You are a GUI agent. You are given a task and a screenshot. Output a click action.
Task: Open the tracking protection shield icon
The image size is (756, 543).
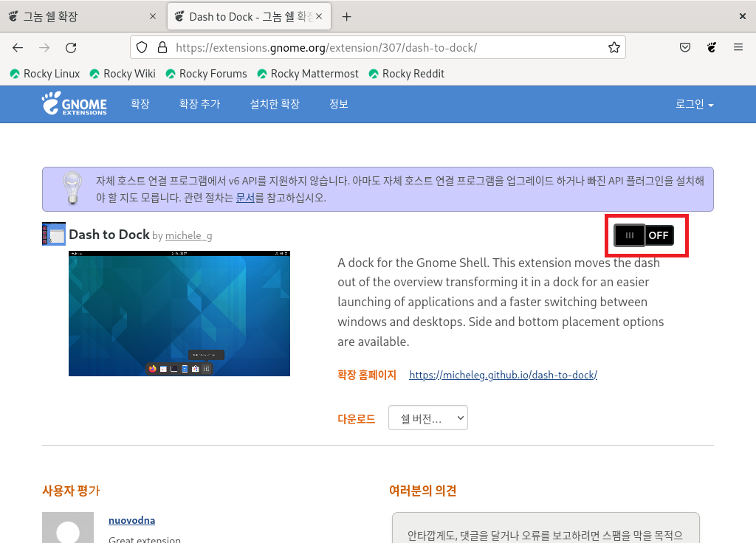(141, 47)
